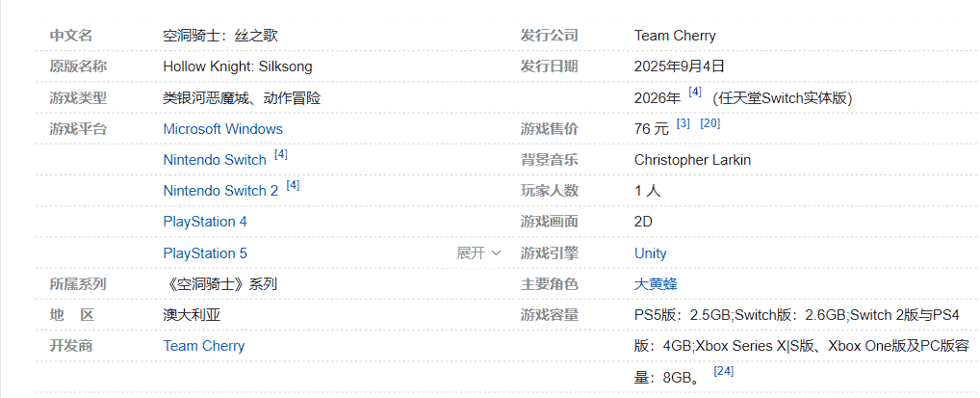
Task: Click reference [4] after 2026年
Action: click(x=695, y=93)
